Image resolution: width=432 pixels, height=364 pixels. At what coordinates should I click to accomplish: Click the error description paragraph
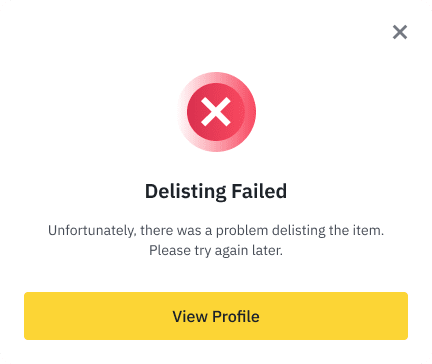point(216,240)
